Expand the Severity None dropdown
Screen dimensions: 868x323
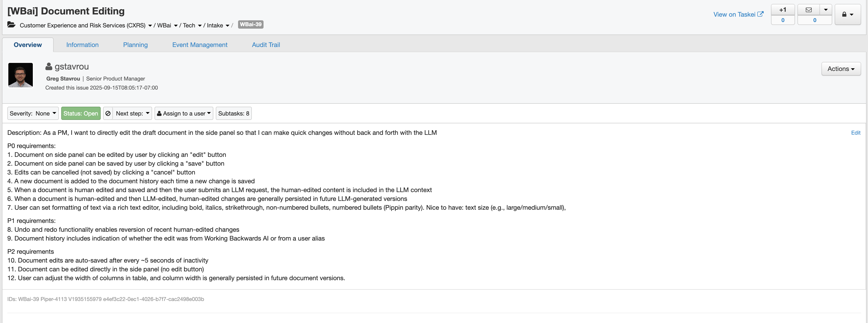click(33, 114)
